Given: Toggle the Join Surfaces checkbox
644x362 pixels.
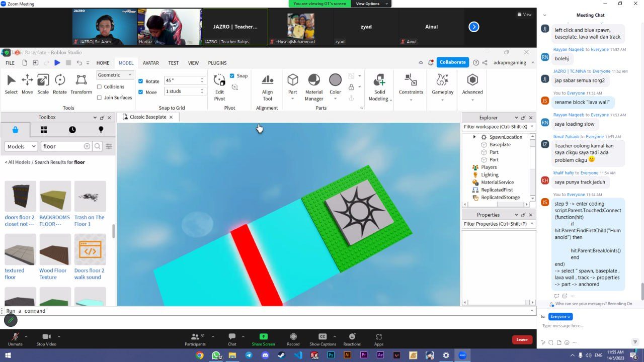Looking at the screenshot, I should [x=99, y=97].
